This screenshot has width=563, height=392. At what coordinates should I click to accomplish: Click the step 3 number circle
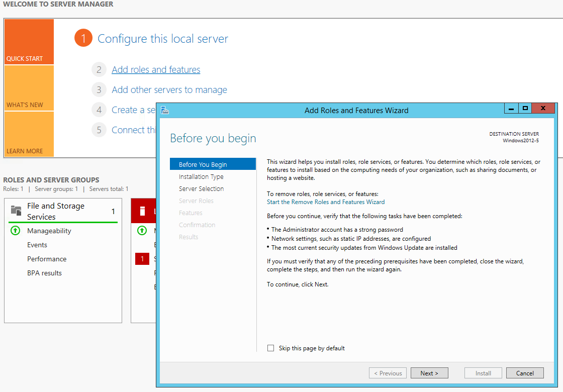click(100, 90)
